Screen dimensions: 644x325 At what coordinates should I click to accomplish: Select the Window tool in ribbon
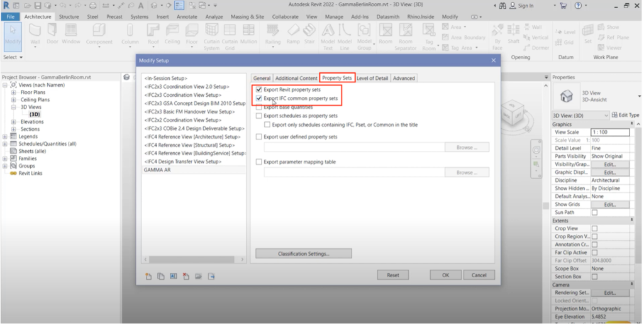[71, 35]
